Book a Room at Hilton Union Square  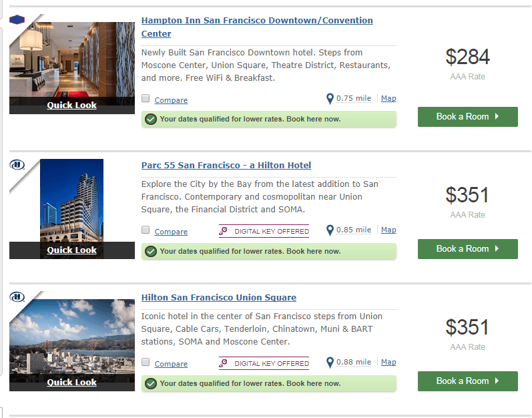[467, 381]
